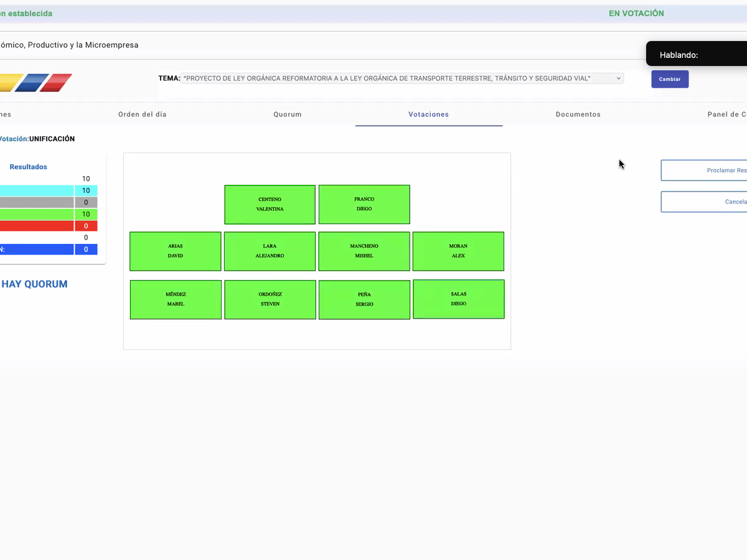Select Méndez Mabel's seat tile

tap(176, 299)
